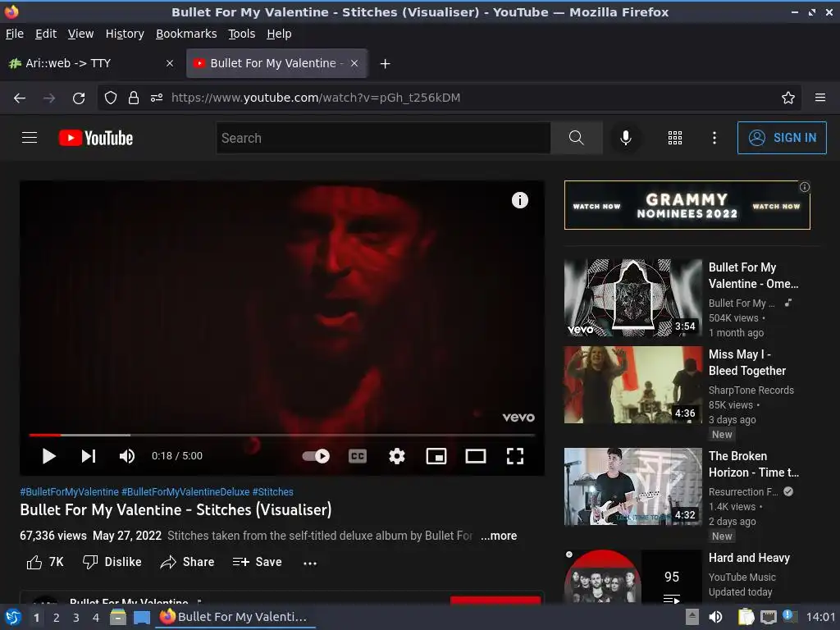840x630 pixels.
Task: Open video settings gear
Action: click(x=396, y=456)
